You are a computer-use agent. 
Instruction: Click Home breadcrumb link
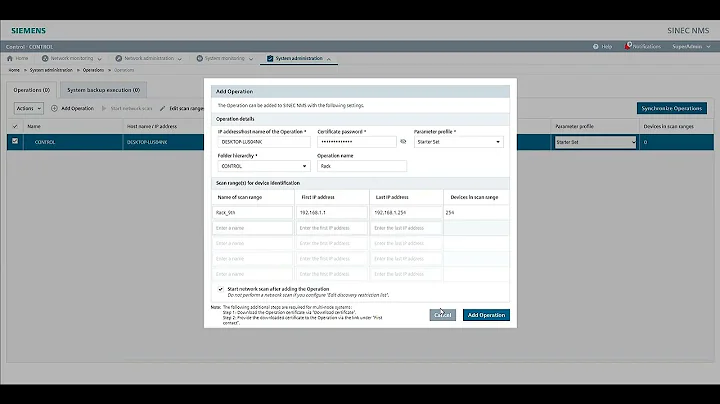(14, 70)
